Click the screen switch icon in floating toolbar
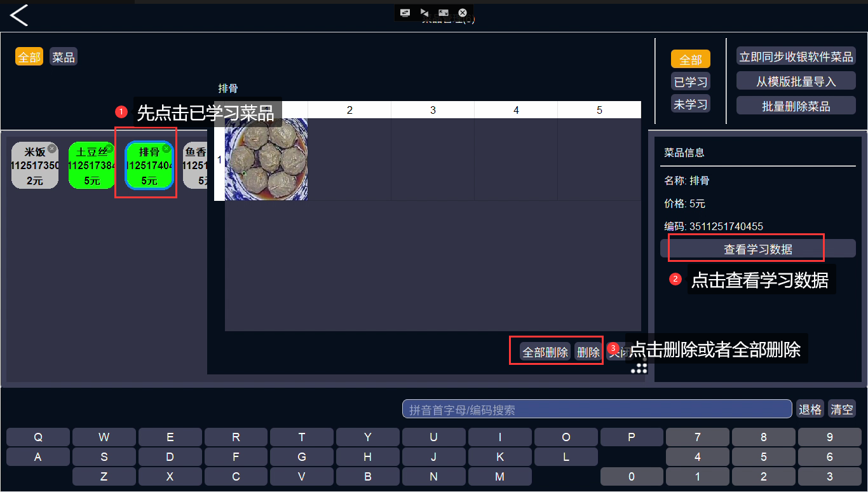868x492 pixels. tap(405, 13)
